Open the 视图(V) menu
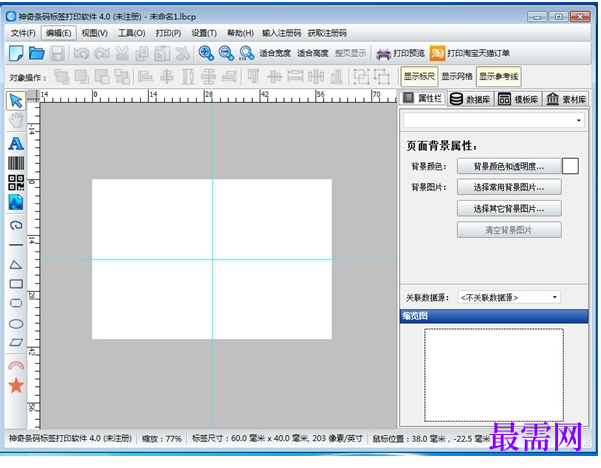The width and height of the screenshot is (601, 468). coord(94,33)
